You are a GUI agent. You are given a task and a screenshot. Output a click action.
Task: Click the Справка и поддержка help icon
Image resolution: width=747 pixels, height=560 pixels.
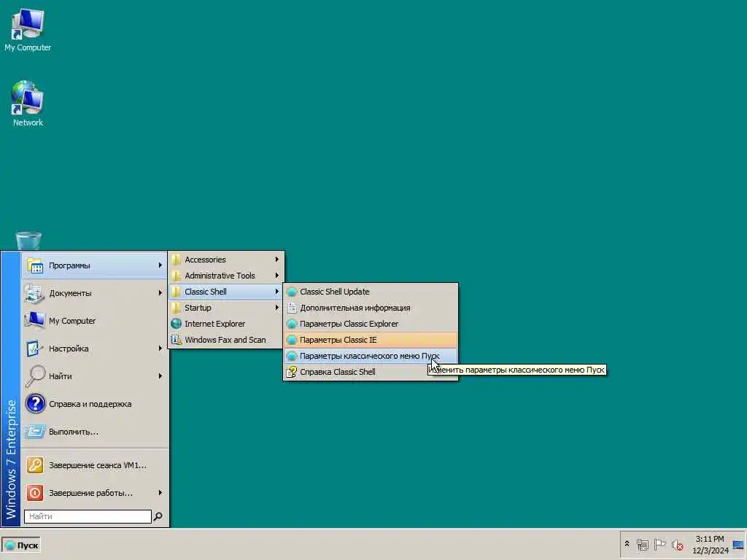35,404
